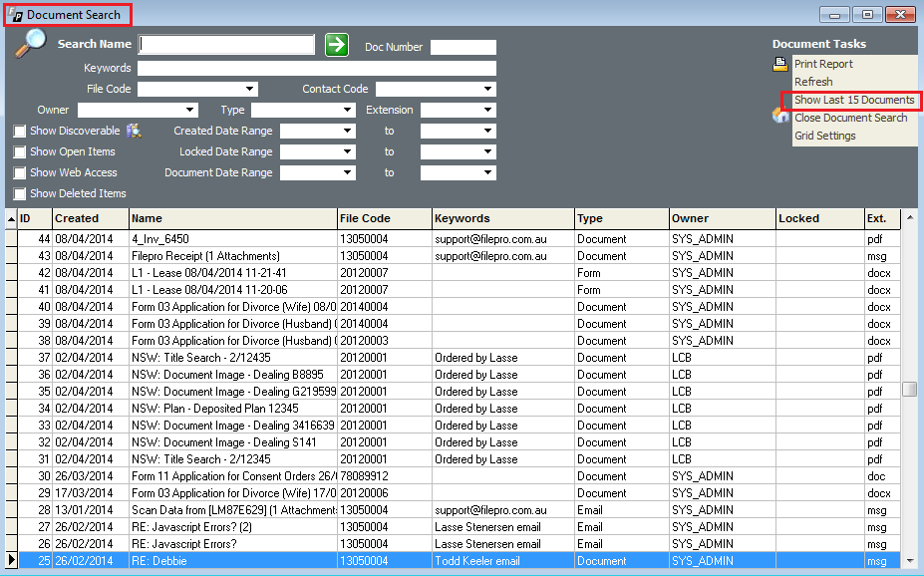
Task: Sort by the File Code column header
Action: 384,218
